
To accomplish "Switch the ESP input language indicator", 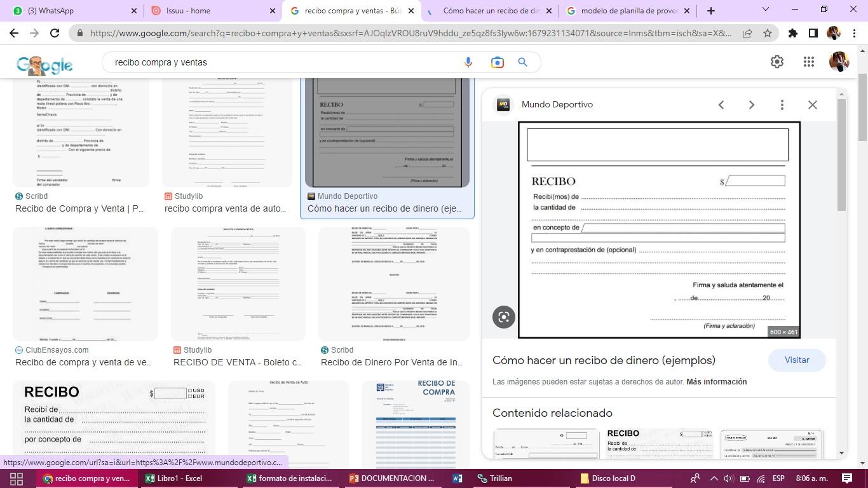I will (778, 478).
